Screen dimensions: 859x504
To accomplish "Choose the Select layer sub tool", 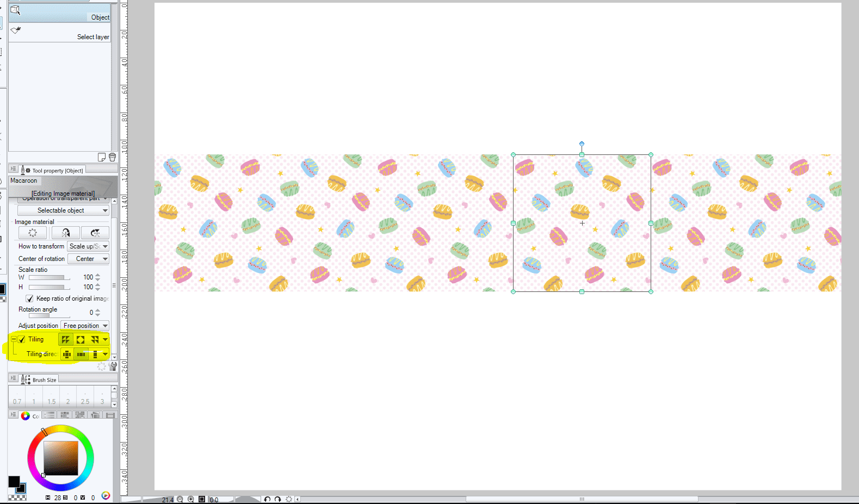I will (x=60, y=32).
